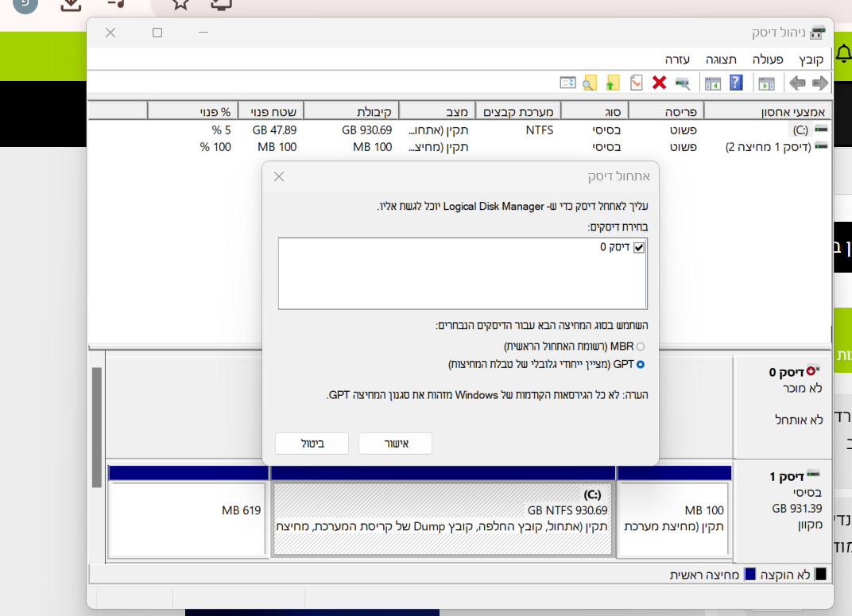Open the blue question mark help icon
The image size is (852, 616).
pyautogui.click(x=736, y=83)
